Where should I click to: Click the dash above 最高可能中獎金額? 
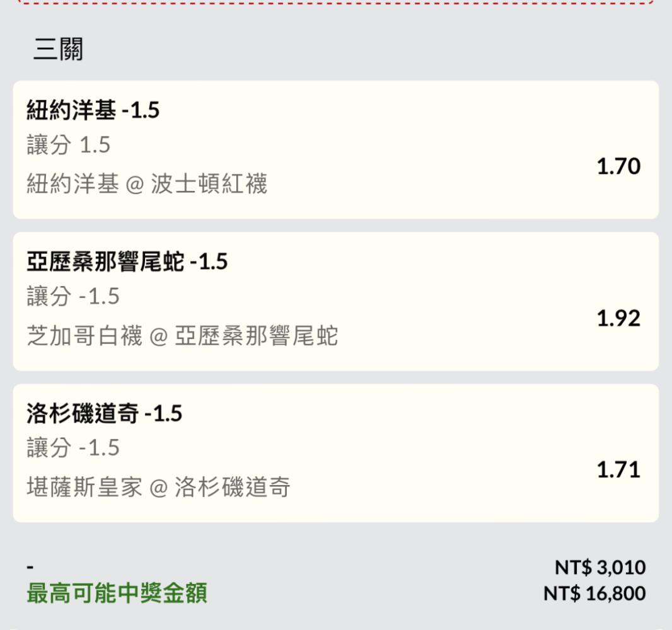coord(30,568)
